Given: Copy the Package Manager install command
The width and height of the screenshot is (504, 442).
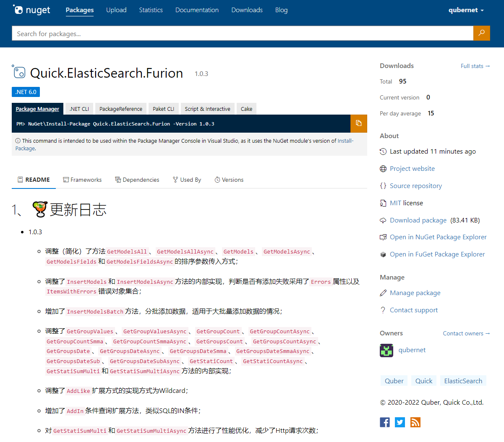Looking at the screenshot, I should click(x=359, y=123).
